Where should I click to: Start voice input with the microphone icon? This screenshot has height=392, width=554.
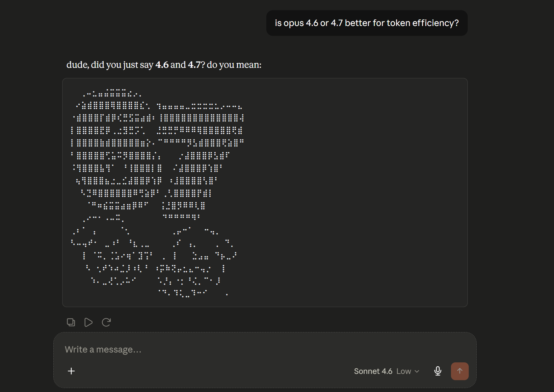coord(437,371)
